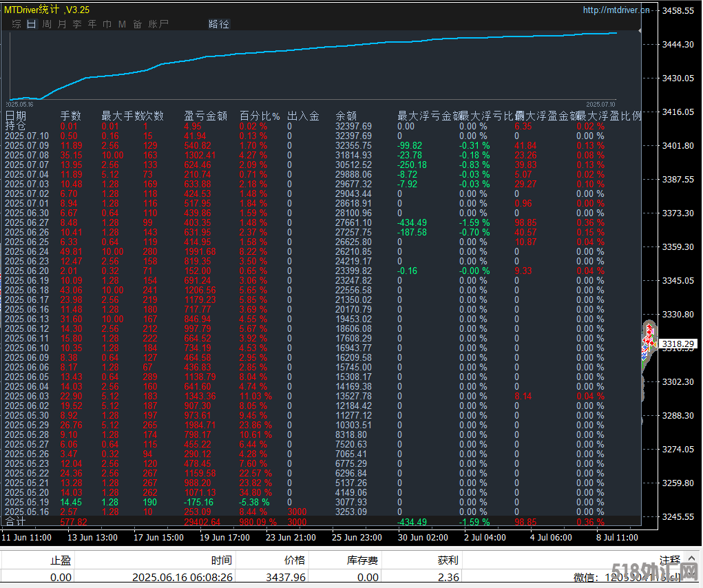
Task: Click the scroll-up arrow beside 注释 column
Action: (x=692, y=558)
